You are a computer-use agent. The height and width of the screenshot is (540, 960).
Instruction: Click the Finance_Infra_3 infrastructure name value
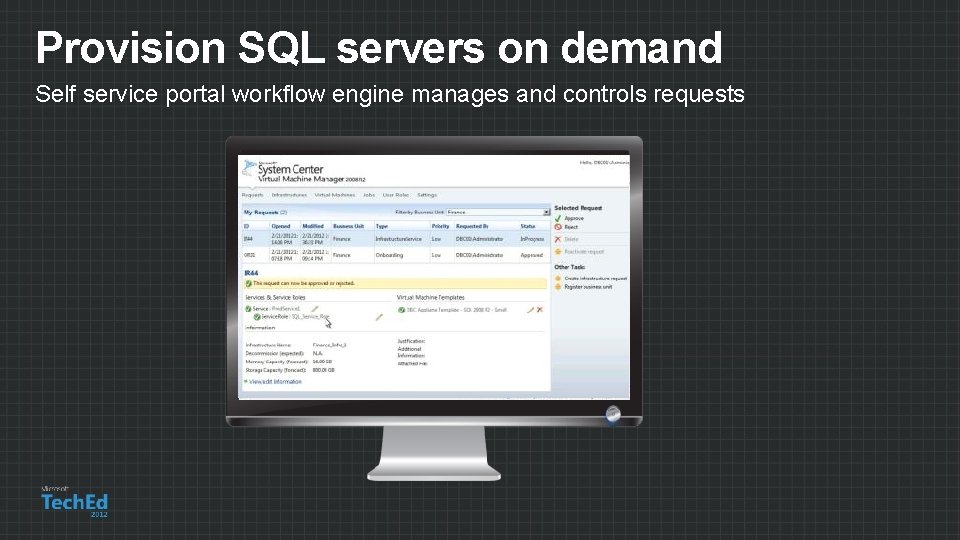(329, 345)
